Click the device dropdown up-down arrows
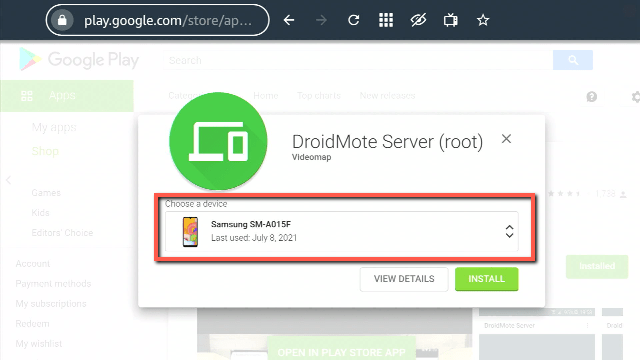Screen dimensions: 640x360 coord(509,231)
